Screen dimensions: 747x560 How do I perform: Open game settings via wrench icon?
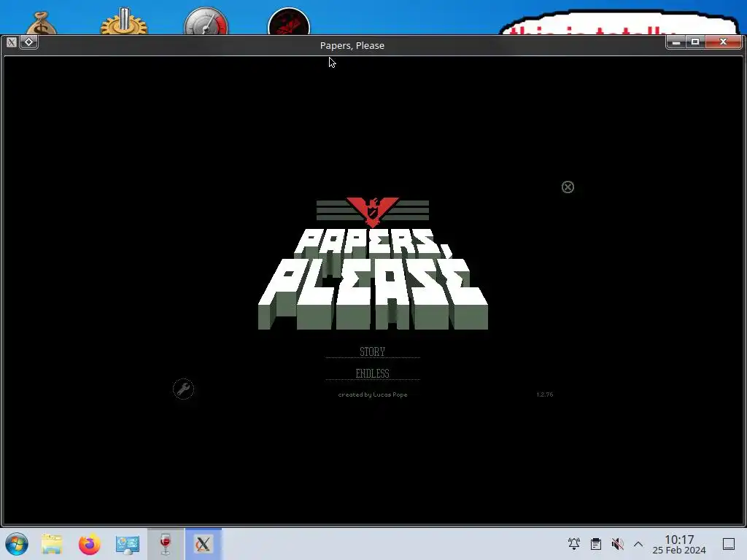tap(183, 389)
